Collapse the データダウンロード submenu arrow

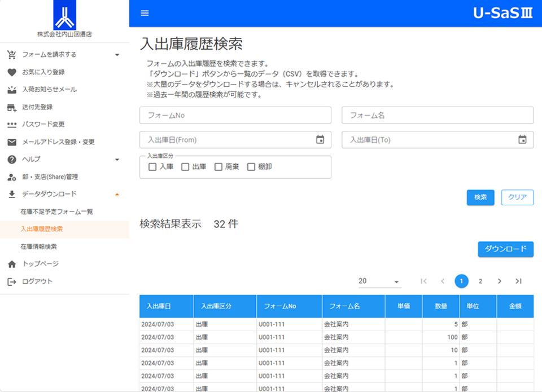pos(117,195)
